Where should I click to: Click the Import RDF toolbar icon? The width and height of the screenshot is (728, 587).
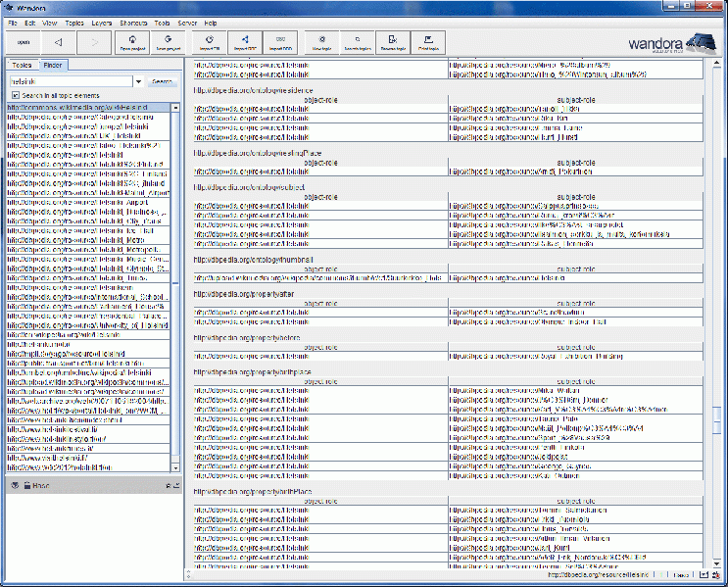point(245,41)
